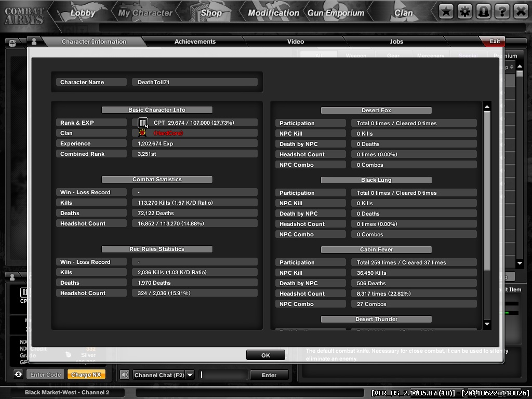Click the Desert Fox header
This screenshot has height=399, width=532.
click(376, 110)
